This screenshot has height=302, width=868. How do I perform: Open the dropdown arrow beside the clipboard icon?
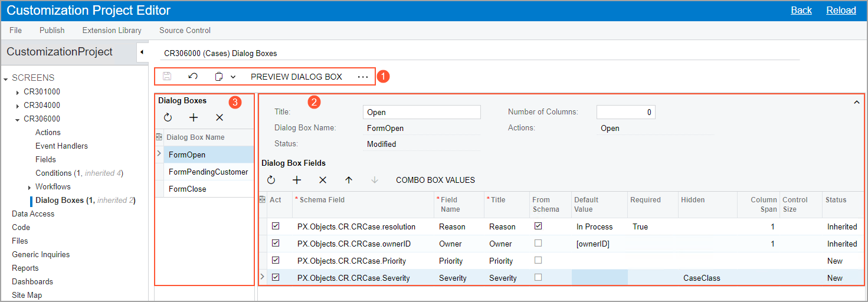[x=233, y=77]
